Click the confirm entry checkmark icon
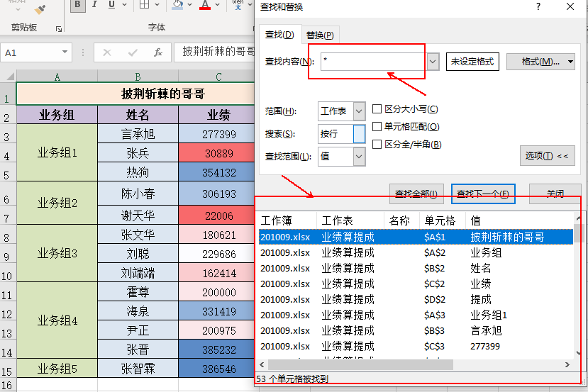 coord(133,52)
